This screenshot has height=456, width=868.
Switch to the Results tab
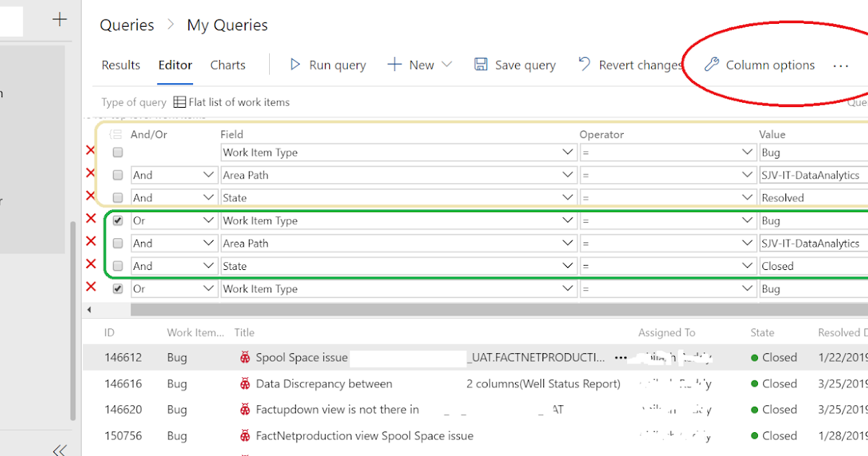point(120,64)
